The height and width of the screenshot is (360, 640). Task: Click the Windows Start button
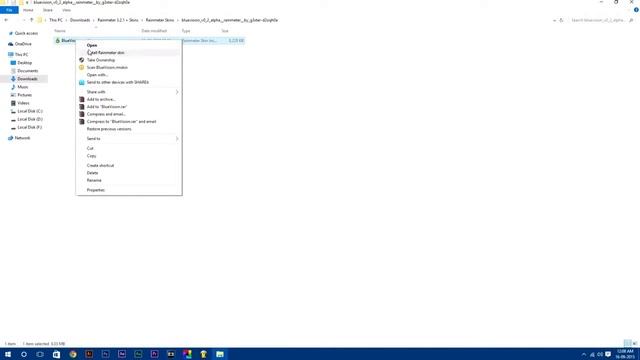(x=8, y=354)
